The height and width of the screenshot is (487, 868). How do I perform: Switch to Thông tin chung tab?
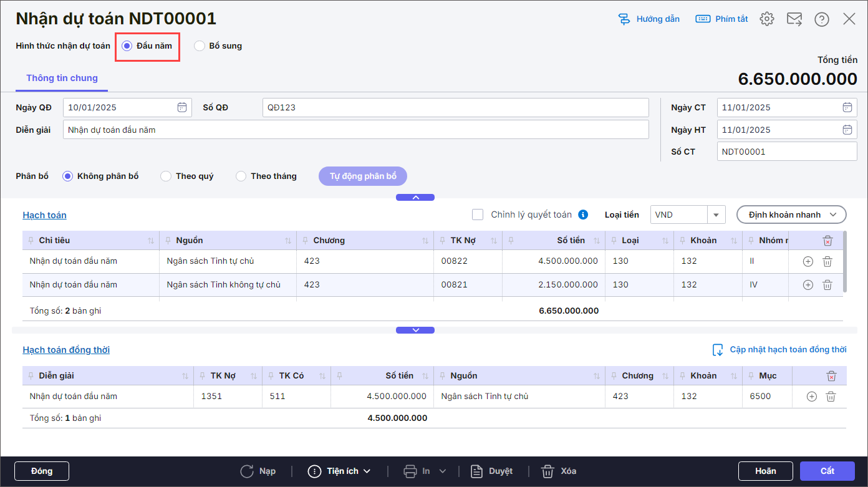(x=62, y=79)
